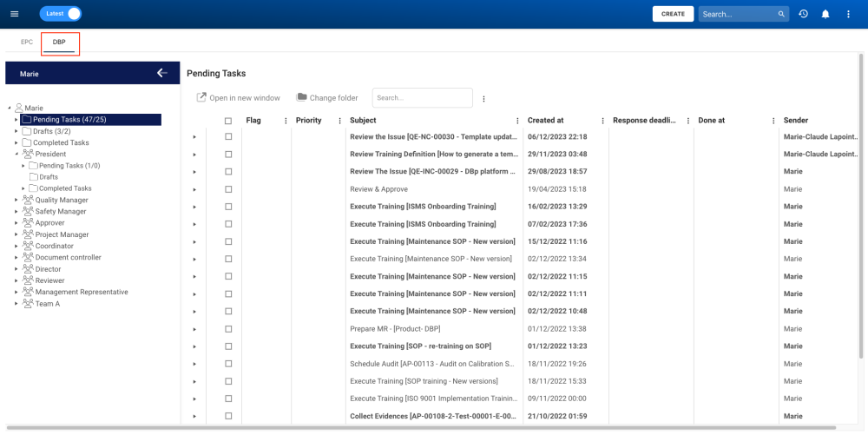Select Coordinator in the tree
868x435 pixels.
pos(54,246)
